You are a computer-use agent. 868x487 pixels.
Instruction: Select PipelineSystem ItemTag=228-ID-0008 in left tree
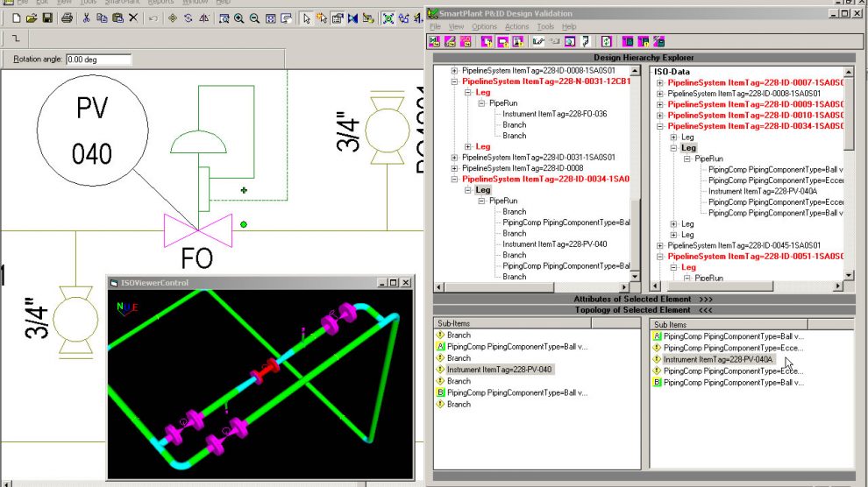click(523, 168)
